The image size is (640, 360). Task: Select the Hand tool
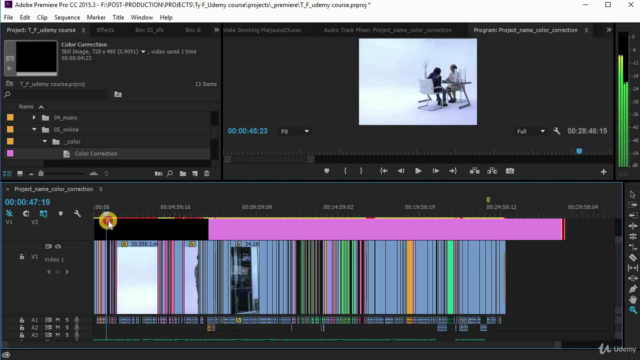click(x=632, y=299)
